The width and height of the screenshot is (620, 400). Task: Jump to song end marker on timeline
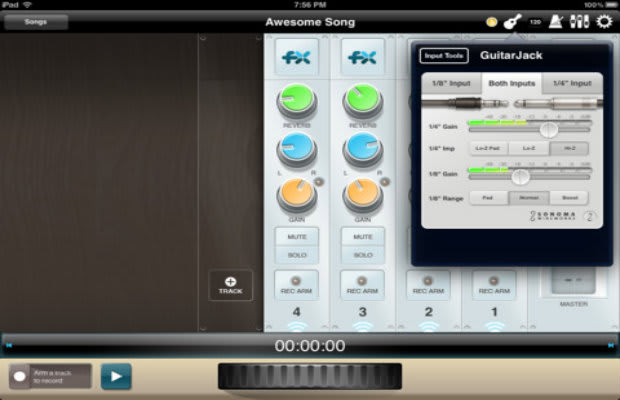click(x=611, y=345)
